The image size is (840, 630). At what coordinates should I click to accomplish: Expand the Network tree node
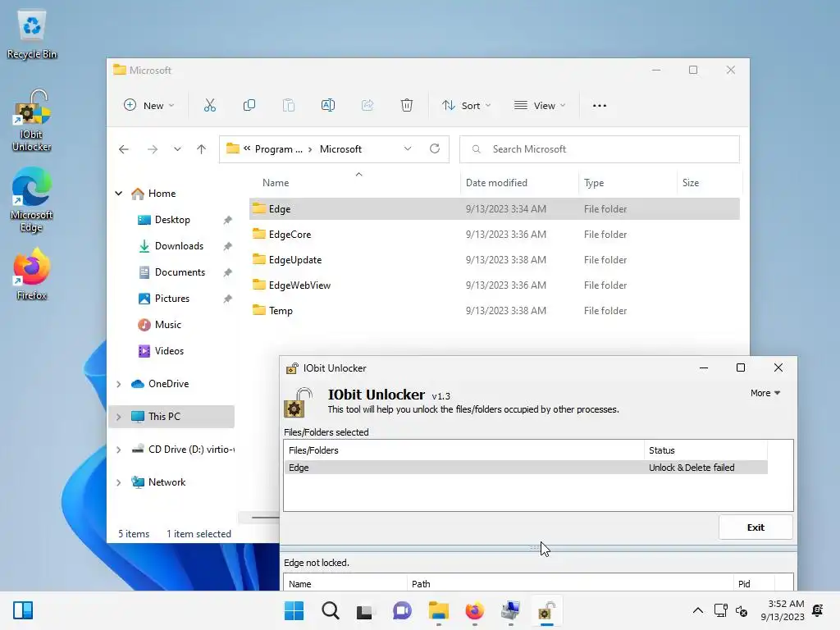click(118, 482)
